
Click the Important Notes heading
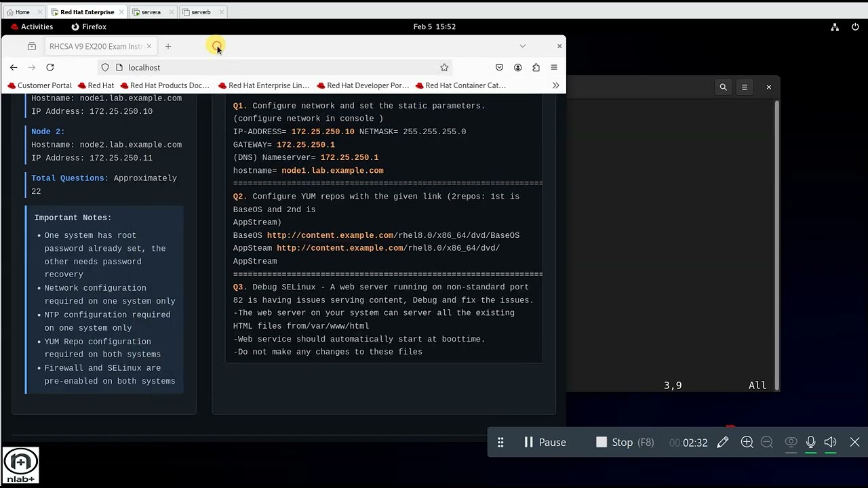(73, 218)
